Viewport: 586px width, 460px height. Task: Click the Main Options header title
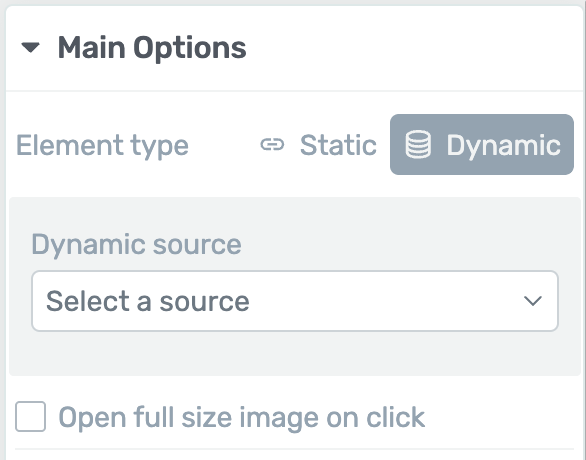click(x=152, y=48)
